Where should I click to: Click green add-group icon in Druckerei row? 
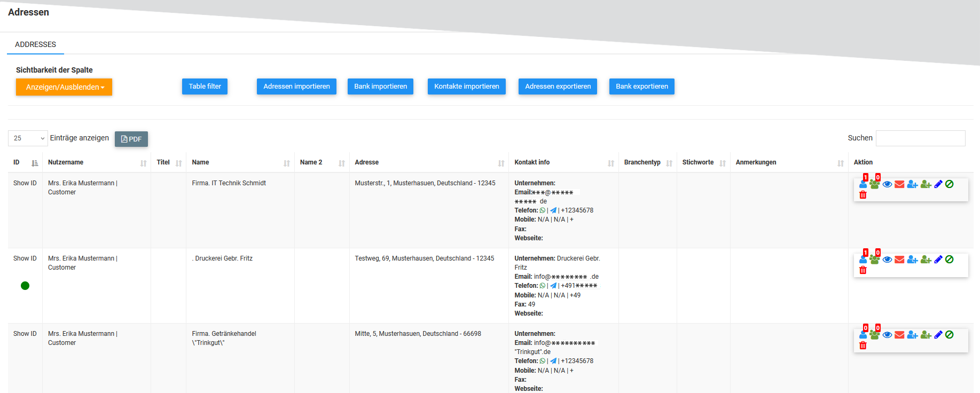pyautogui.click(x=926, y=260)
